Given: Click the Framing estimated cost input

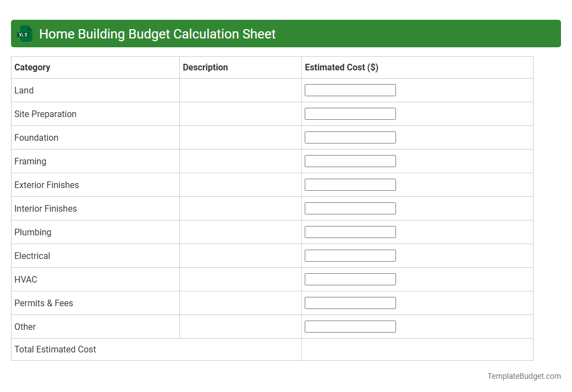Looking at the screenshot, I should coord(350,161).
